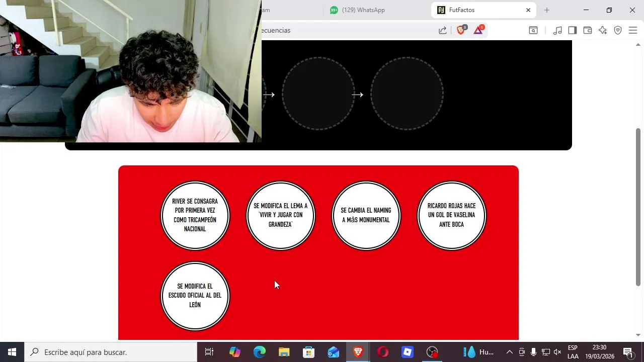Open Outlook from the taskbar
The height and width of the screenshot is (362, 644).
click(x=333, y=352)
